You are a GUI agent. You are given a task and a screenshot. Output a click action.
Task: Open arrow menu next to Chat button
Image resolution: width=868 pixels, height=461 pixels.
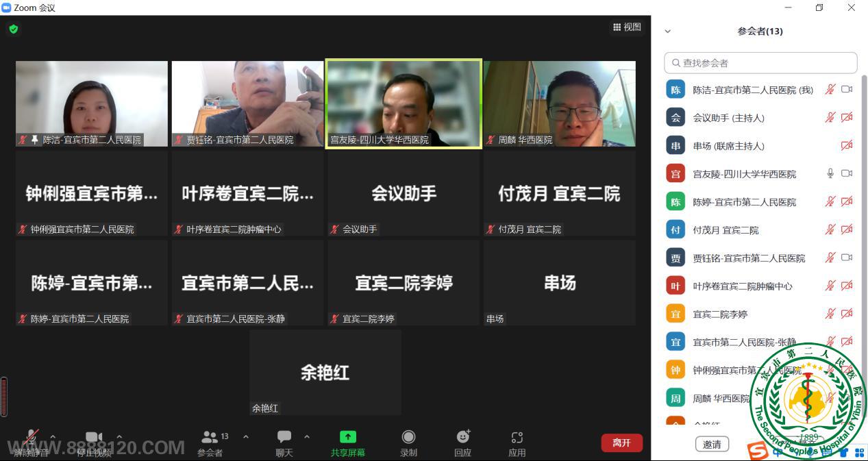coord(306,436)
